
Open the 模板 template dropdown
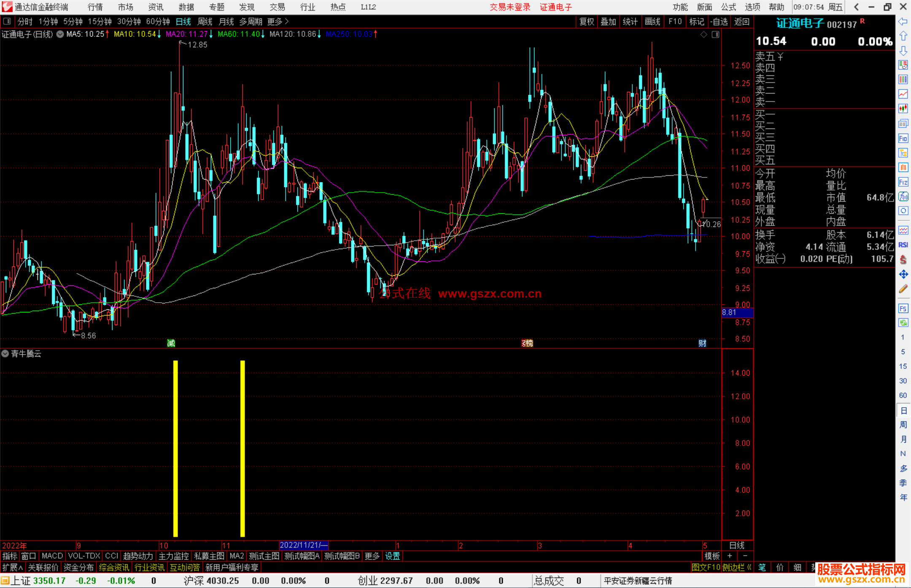(712, 556)
